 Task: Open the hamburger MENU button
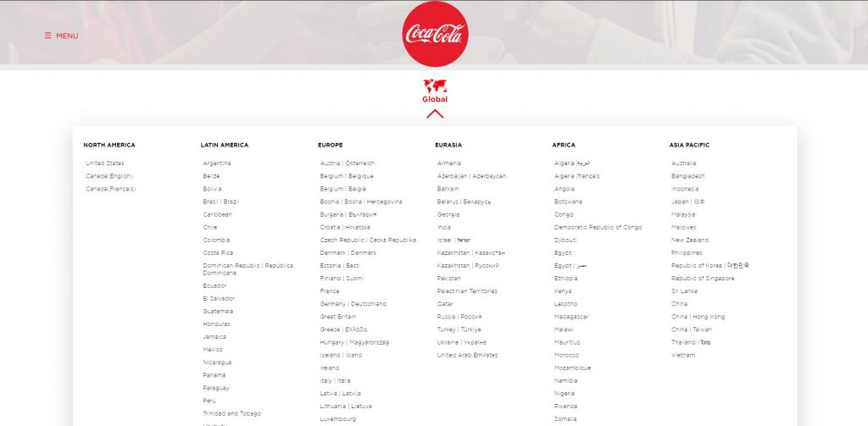click(x=61, y=36)
